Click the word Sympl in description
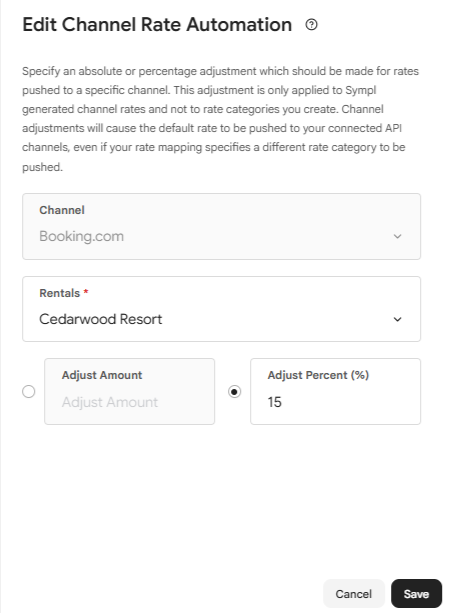The height and width of the screenshot is (613, 455). tap(360, 90)
